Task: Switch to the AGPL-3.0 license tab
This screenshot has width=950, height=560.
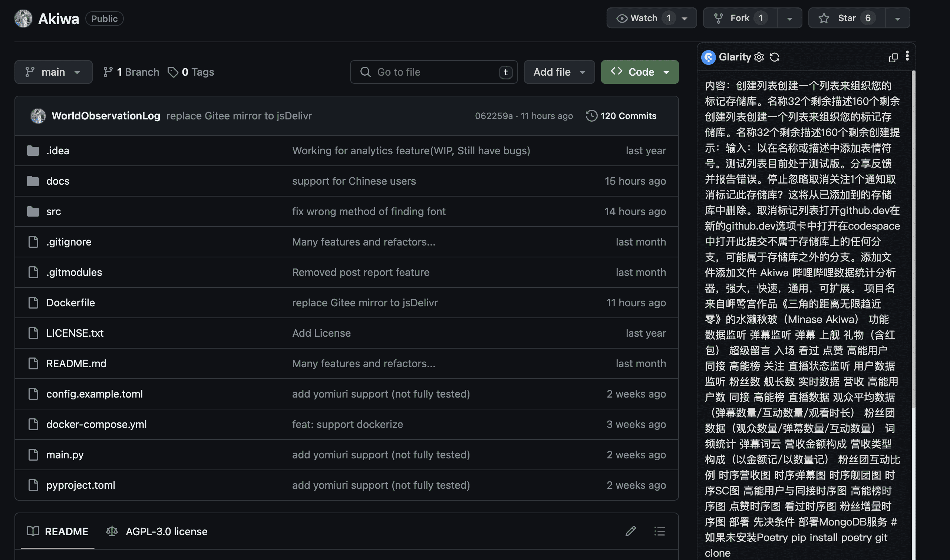Action: (x=156, y=531)
